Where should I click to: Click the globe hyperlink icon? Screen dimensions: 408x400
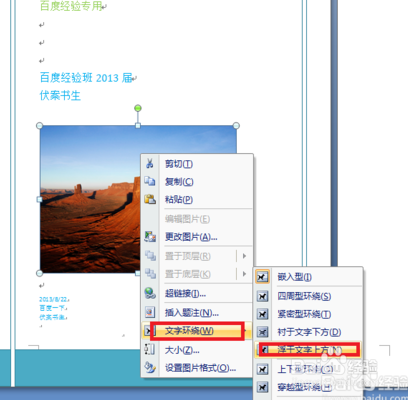(x=150, y=293)
